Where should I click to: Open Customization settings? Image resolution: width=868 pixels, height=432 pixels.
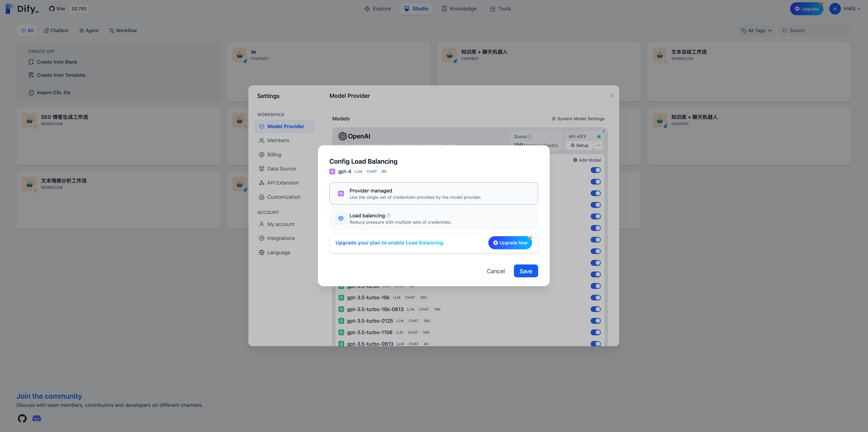[x=284, y=197]
